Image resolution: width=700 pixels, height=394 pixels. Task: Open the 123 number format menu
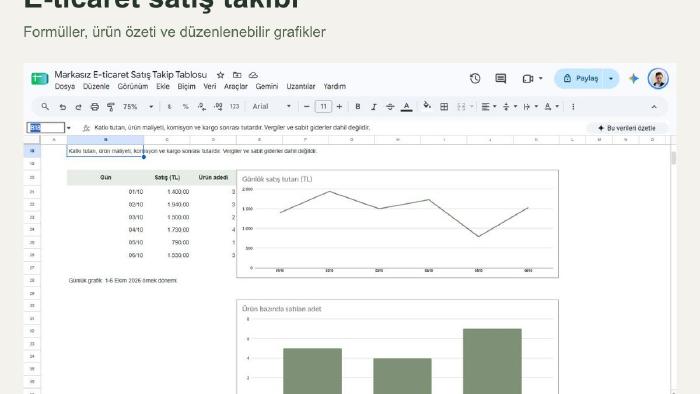pos(234,107)
